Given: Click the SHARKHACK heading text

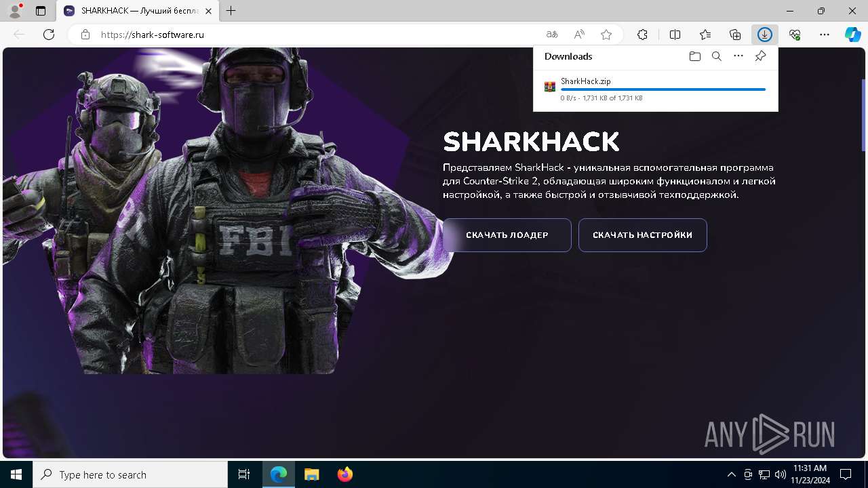Looking at the screenshot, I should tap(531, 142).
